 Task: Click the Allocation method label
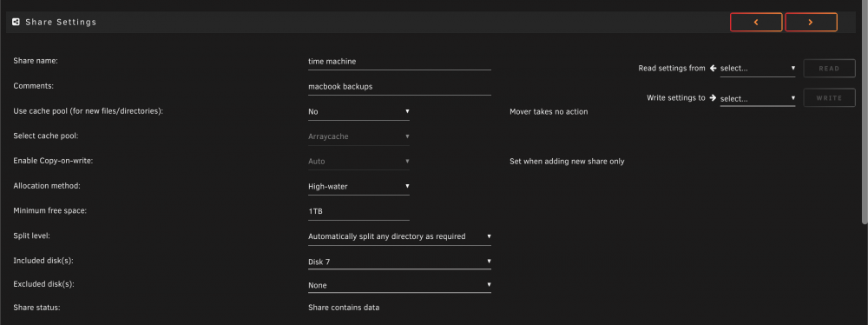tap(47, 186)
